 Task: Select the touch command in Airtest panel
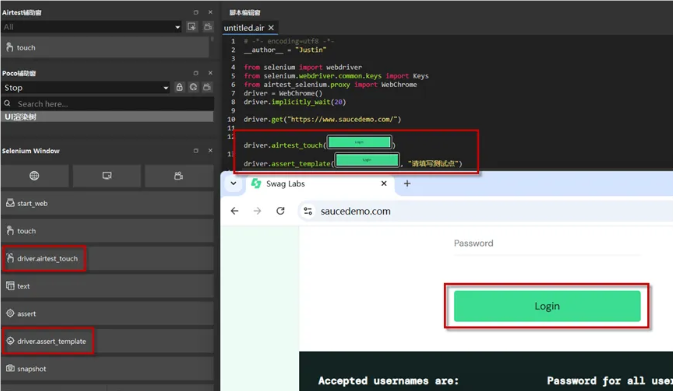105,47
